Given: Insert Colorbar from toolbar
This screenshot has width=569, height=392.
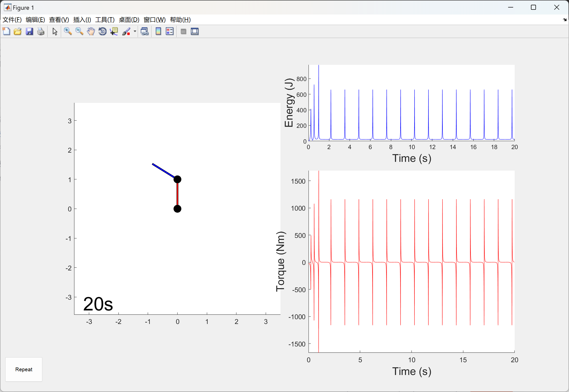Looking at the screenshot, I should pos(158,32).
